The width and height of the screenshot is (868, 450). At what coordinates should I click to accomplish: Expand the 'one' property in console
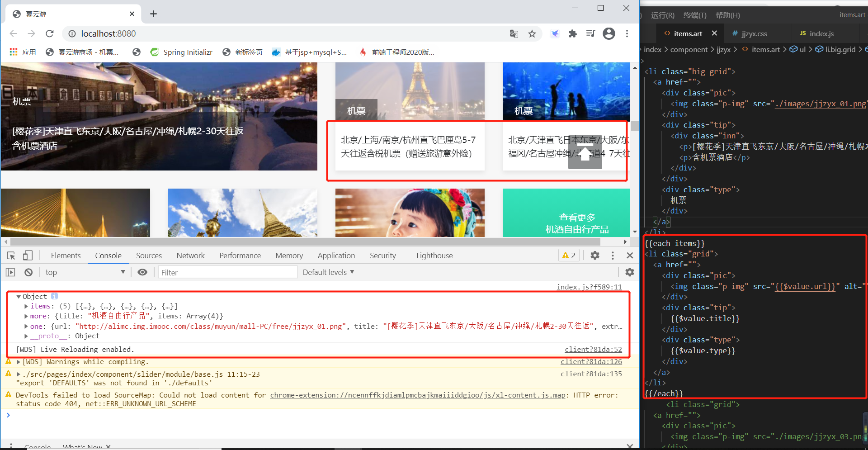26,326
